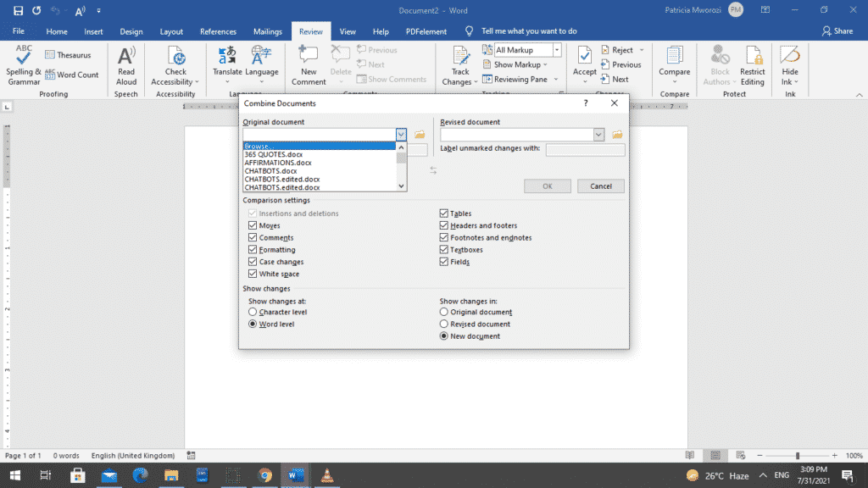The image size is (868, 488).
Task: Click the Share button
Action: coord(837,31)
